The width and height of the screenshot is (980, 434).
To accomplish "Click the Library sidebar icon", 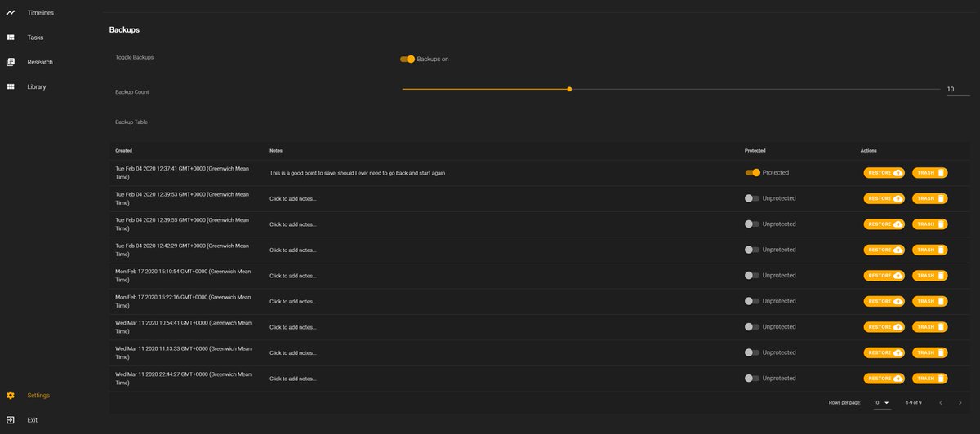I will (x=11, y=86).
